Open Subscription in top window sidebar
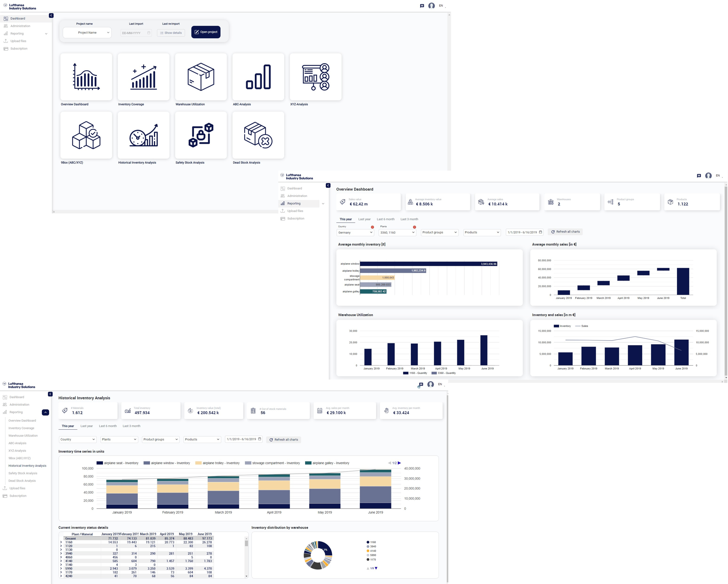This screenshot has width=728, height=584. click(x=19, y=49)
